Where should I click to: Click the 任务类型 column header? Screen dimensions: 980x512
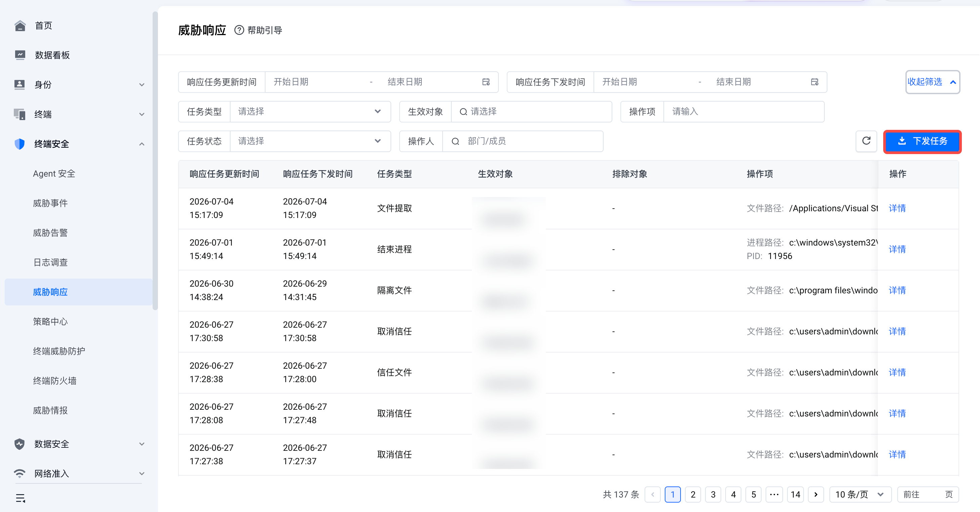coord(394,174)
